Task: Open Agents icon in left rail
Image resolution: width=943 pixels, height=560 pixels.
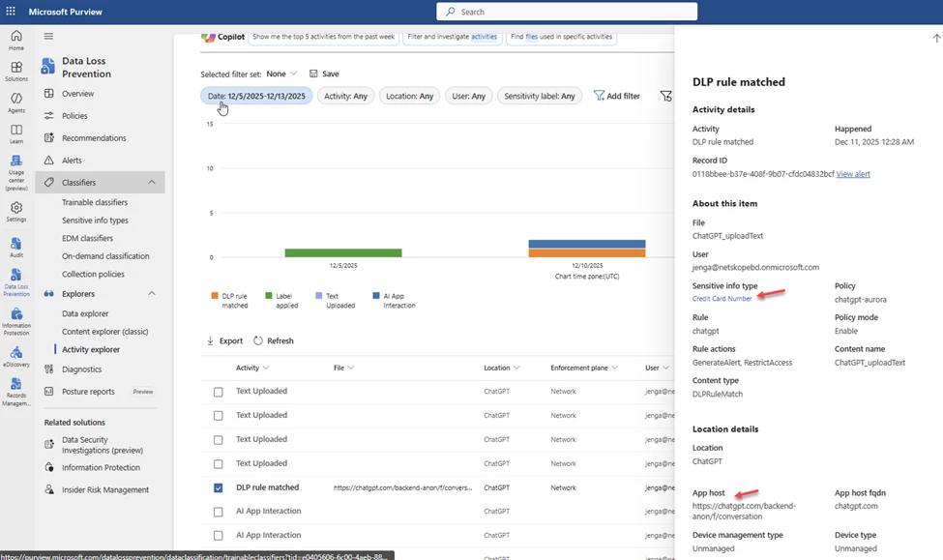Action: [16, 98]
